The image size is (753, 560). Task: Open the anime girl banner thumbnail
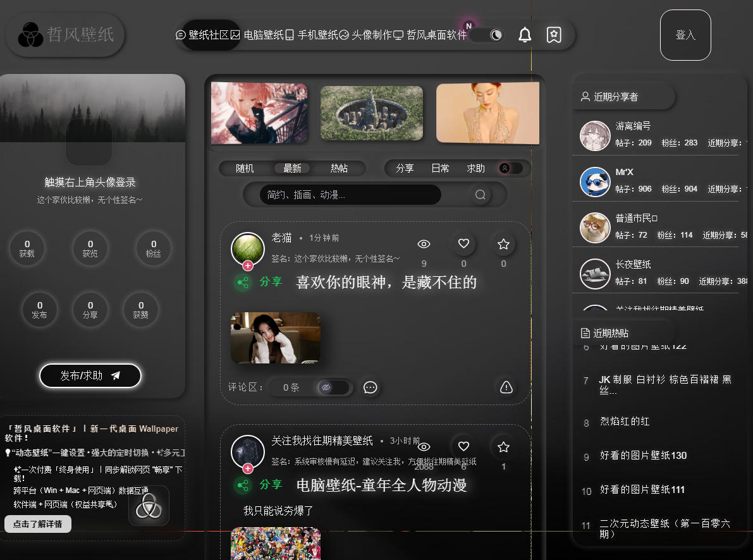point(259,113)
